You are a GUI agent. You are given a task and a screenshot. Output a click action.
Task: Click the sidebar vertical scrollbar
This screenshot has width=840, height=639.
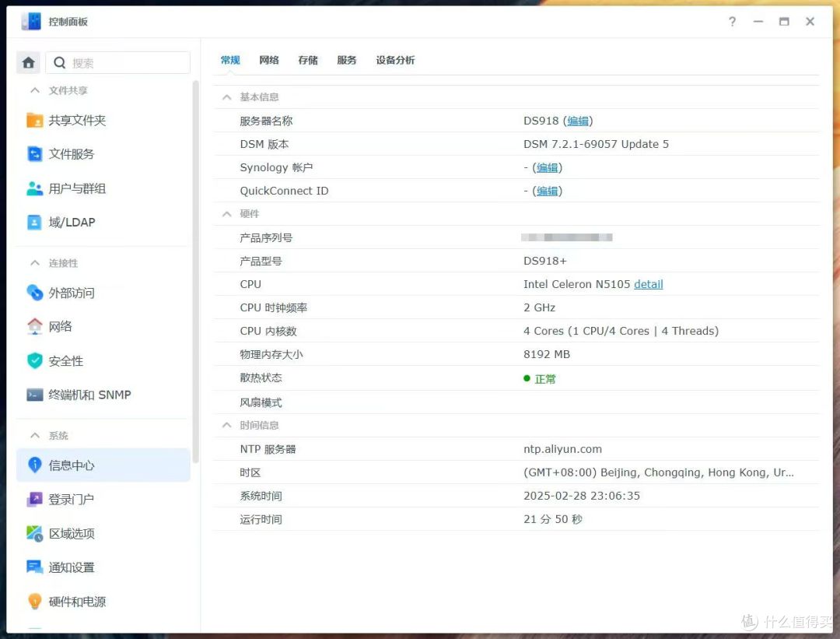[x=195, y=271]
